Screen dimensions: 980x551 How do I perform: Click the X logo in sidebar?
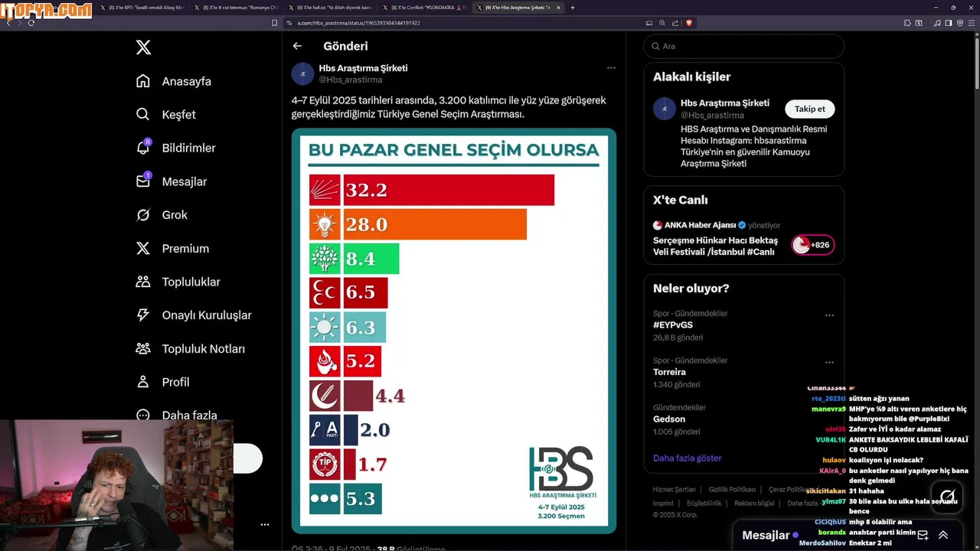(x=143, y=47)
